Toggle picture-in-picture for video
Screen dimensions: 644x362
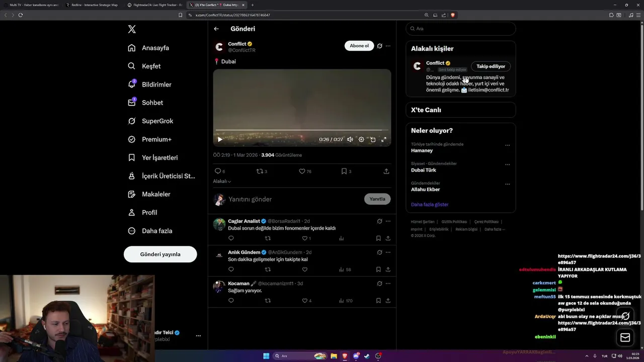373,139
